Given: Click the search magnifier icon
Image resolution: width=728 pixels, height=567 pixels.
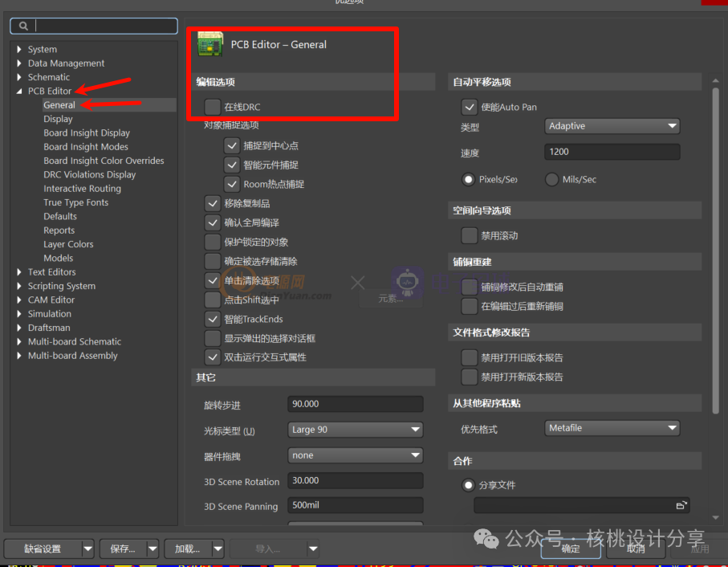Looking at the screenshot, I should coord(23,26).
